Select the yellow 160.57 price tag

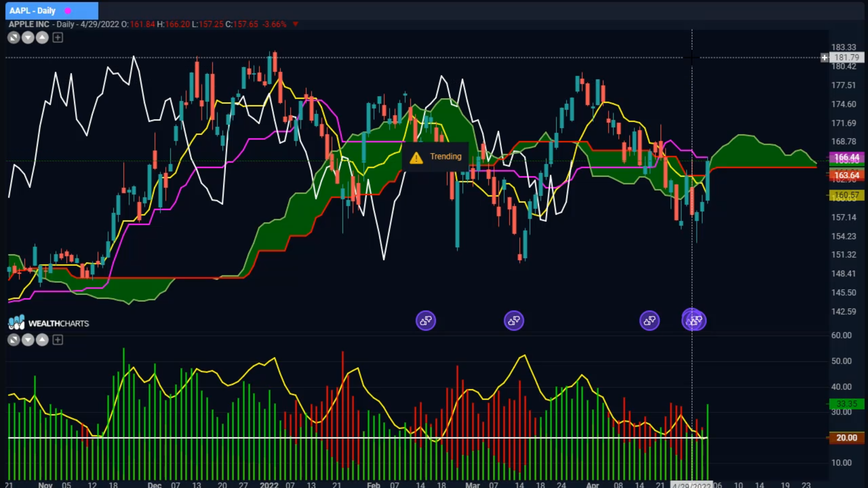(x=847, y=195)
